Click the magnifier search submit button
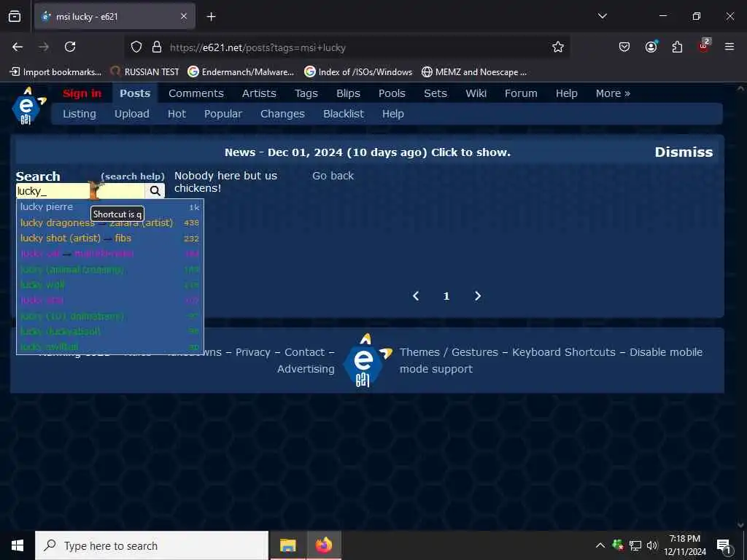This screenshot has height=560, width=747. point(155,191)
